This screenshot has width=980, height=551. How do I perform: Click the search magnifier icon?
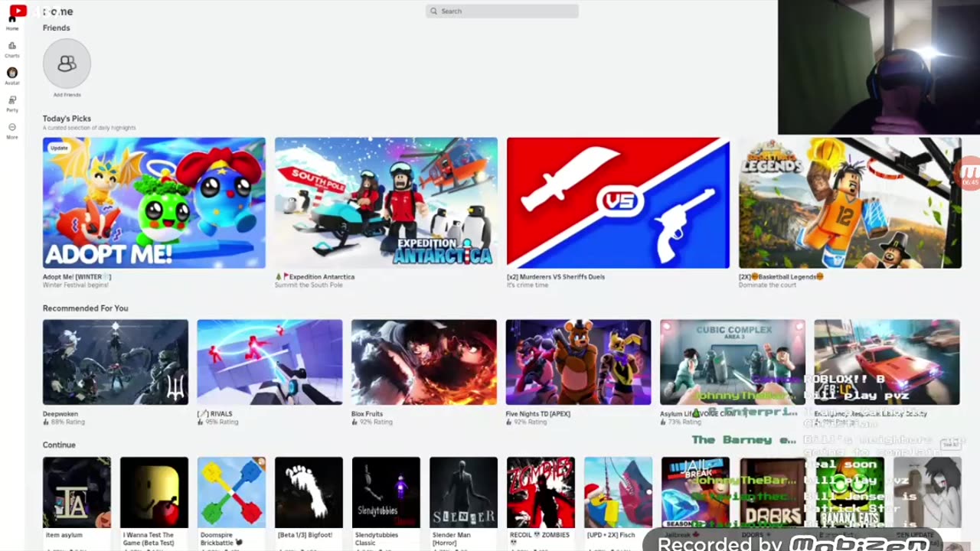[x=433, y=11]
